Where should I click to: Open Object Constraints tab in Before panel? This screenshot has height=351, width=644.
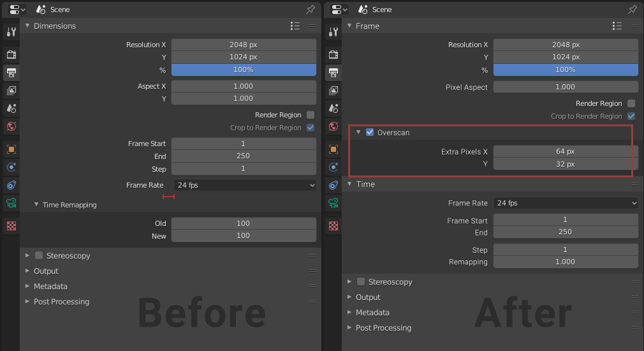tap(11, 185)
